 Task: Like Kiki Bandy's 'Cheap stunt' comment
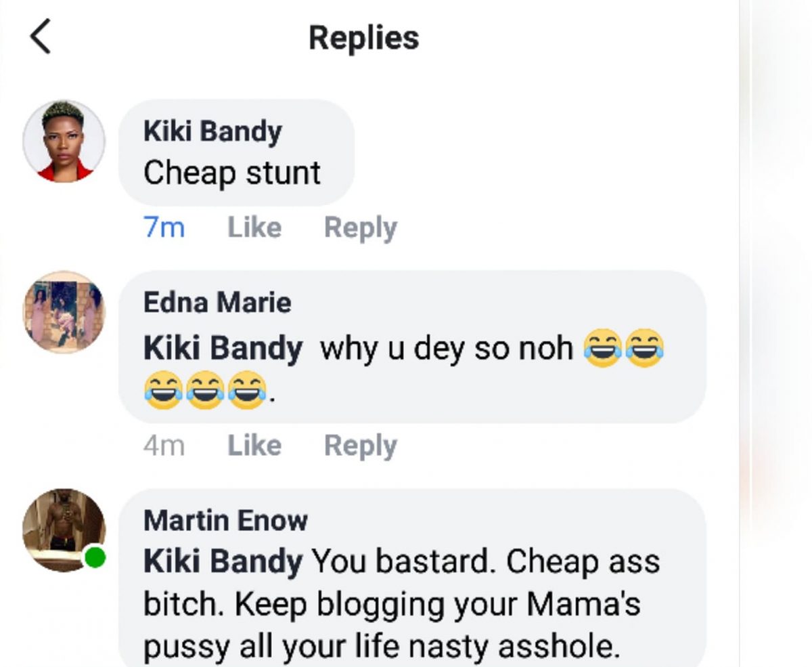pyautogui.click(x=254, y=228)
